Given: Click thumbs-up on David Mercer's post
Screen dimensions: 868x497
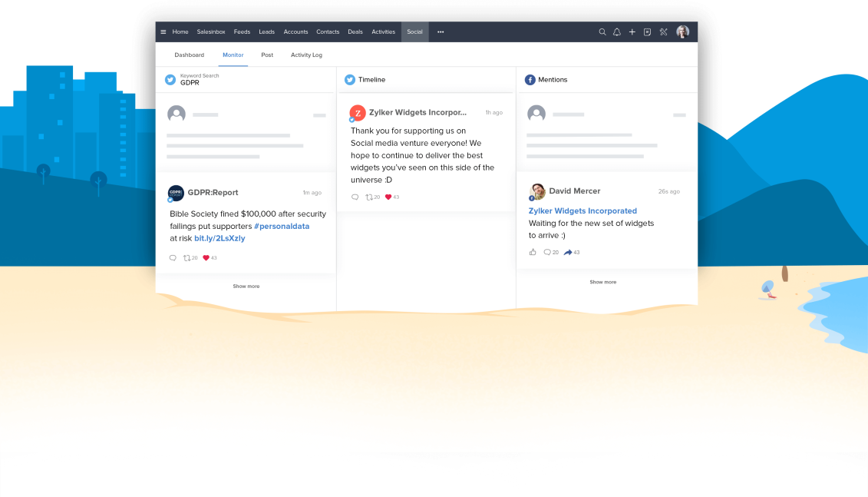Looking at the screenshot, I should coord(533,252).
